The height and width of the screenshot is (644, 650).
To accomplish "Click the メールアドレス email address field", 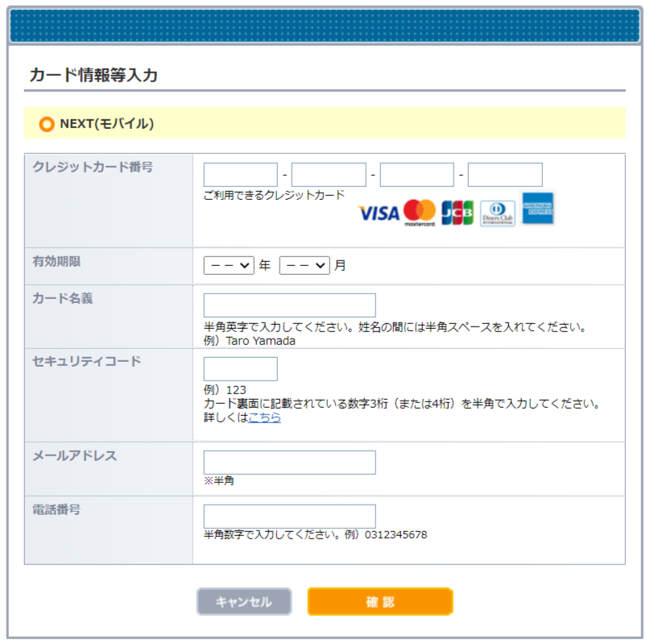I will tap(290, 462).
